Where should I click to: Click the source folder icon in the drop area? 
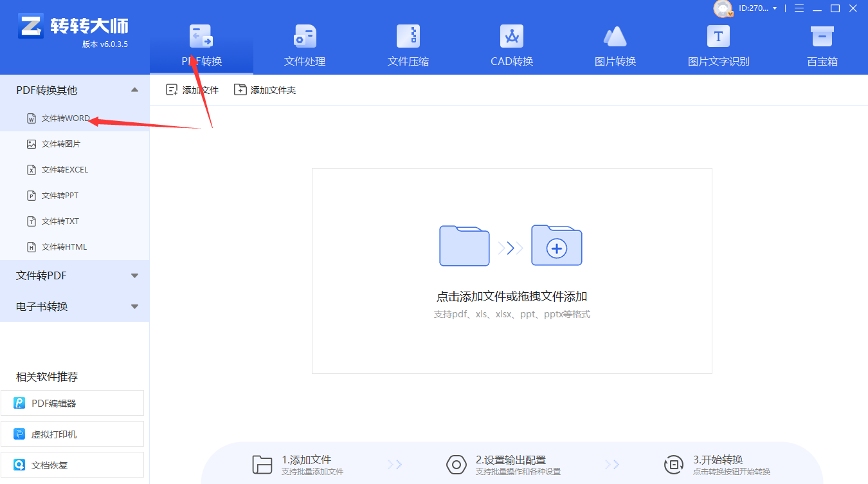pos(464,246)
